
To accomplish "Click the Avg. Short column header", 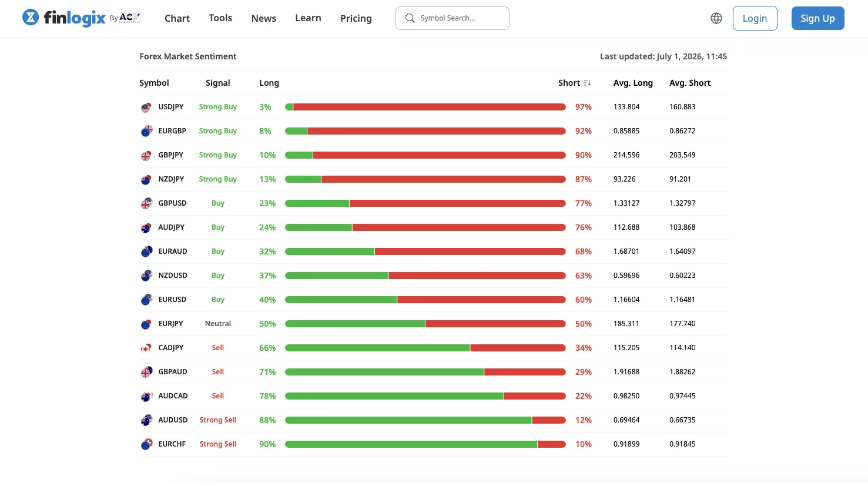I will click(x=690, y=83).
